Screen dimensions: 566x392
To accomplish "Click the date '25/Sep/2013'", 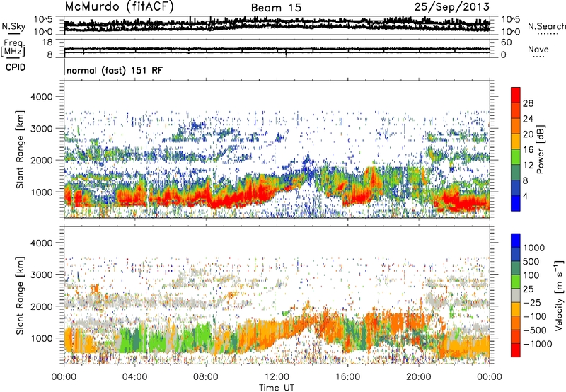I will 452,6.
